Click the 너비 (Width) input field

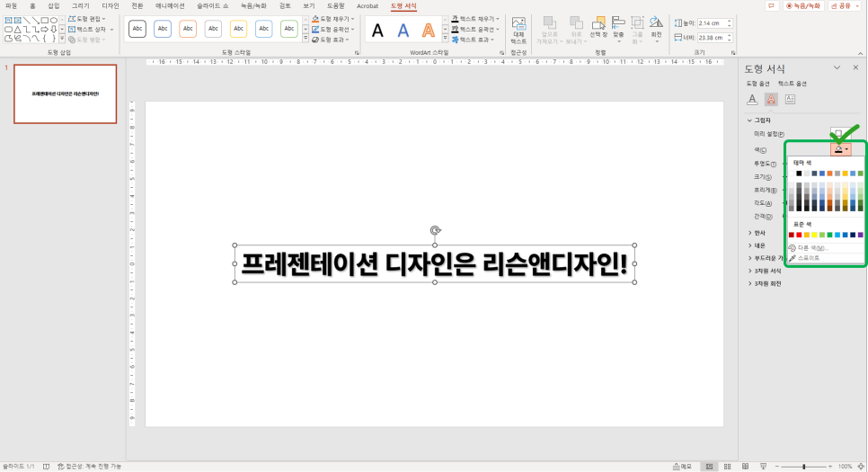pos(711,38)
